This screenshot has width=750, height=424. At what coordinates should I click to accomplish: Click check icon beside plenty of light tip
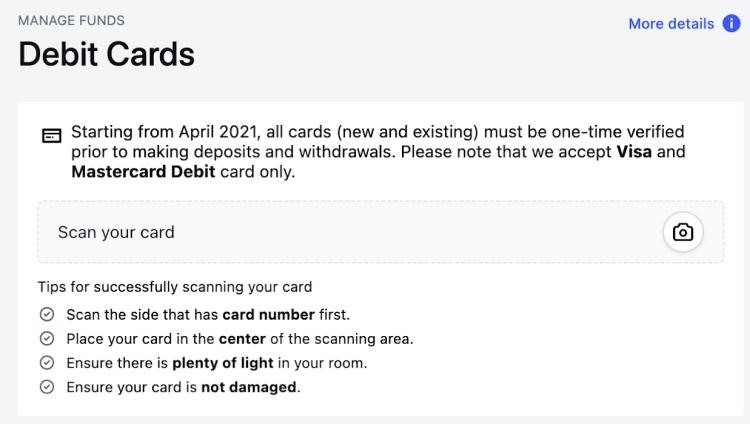coord(47,363)
